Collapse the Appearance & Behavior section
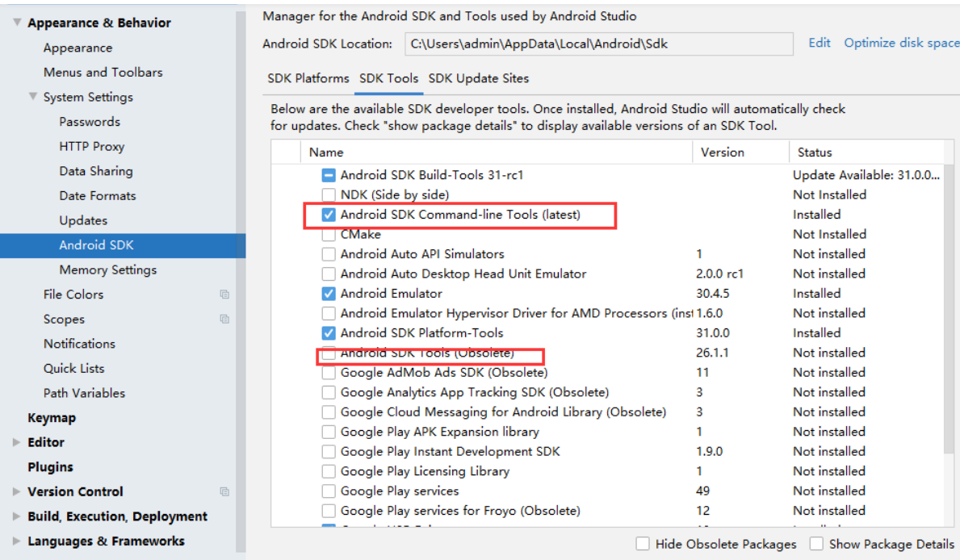The height and width of the screenshot is (560, 960). pyautogui.click(x=16, y=23)
